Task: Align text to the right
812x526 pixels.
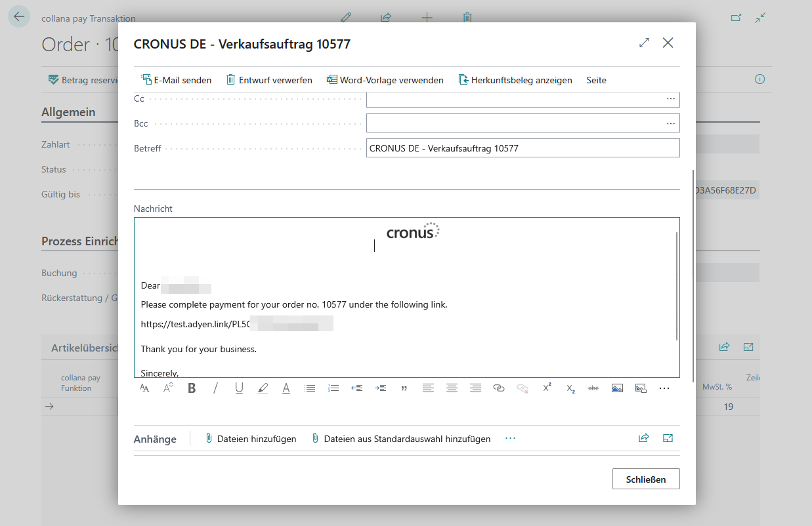Action: pos(475,388)
